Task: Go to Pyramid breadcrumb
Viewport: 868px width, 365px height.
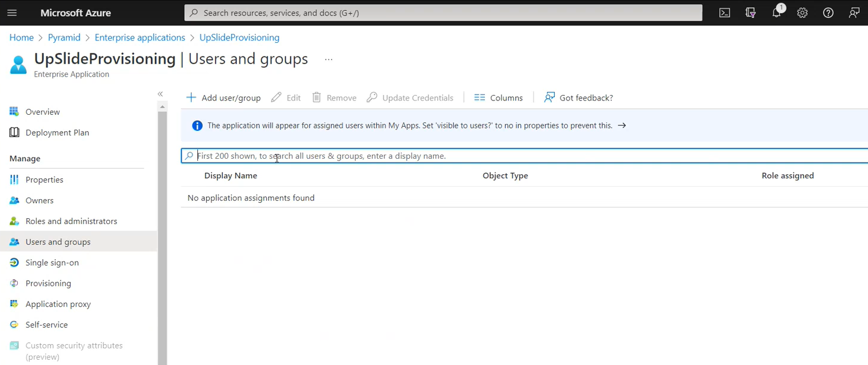Action: click(64, 37)
